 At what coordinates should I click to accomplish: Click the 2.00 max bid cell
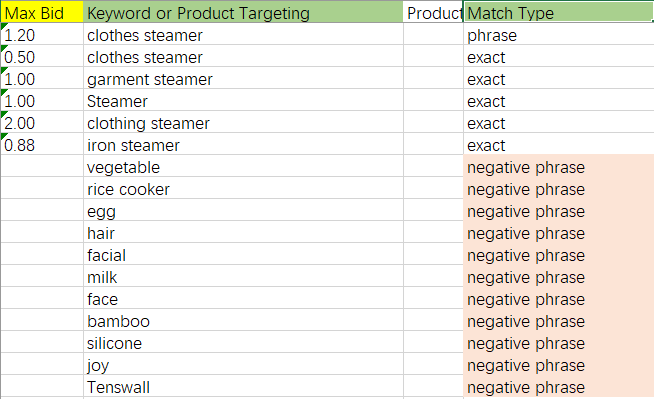pos(42,123)
